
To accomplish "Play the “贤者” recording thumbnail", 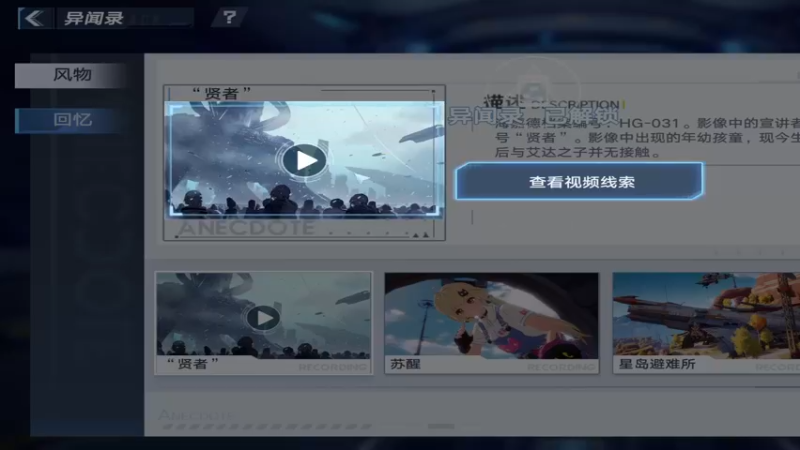I will [263, 318].
